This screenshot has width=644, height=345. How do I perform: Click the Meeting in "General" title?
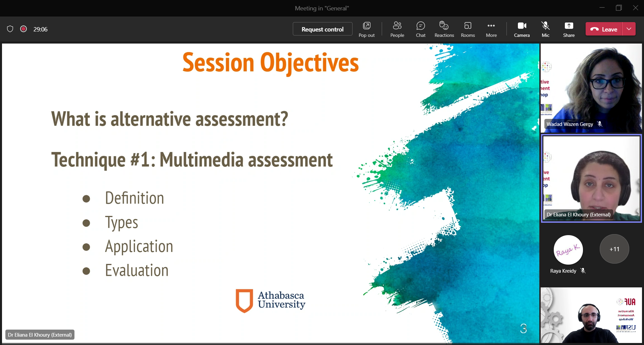click(x=322, y=8)
